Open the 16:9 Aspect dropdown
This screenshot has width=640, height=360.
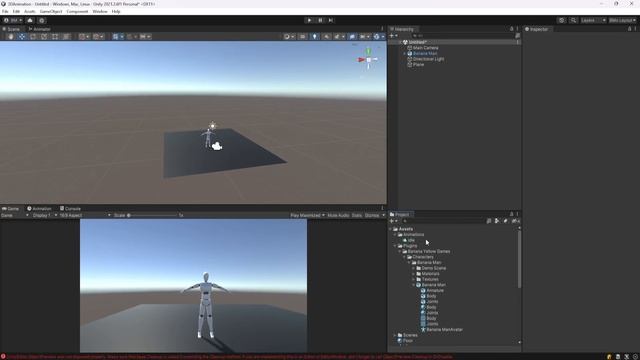click(x=85, y=215)
